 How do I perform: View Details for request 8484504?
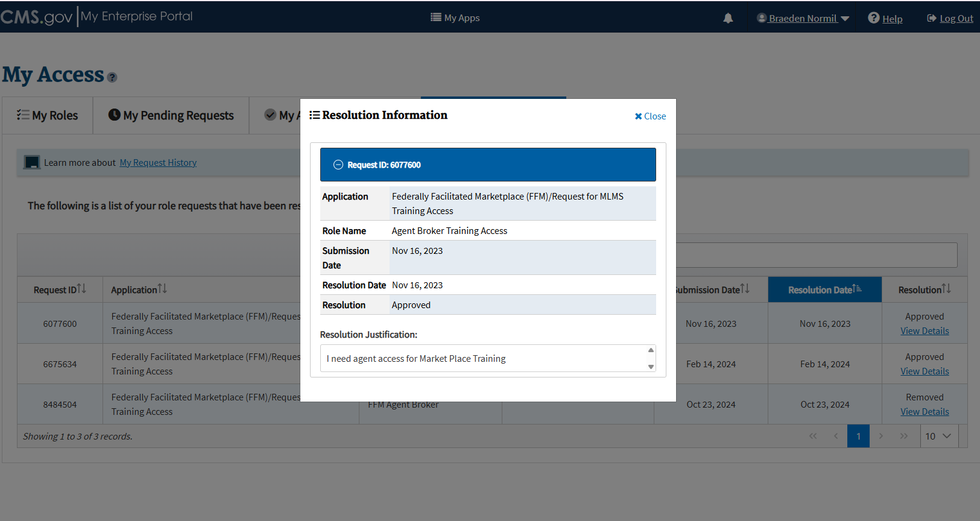925,412
